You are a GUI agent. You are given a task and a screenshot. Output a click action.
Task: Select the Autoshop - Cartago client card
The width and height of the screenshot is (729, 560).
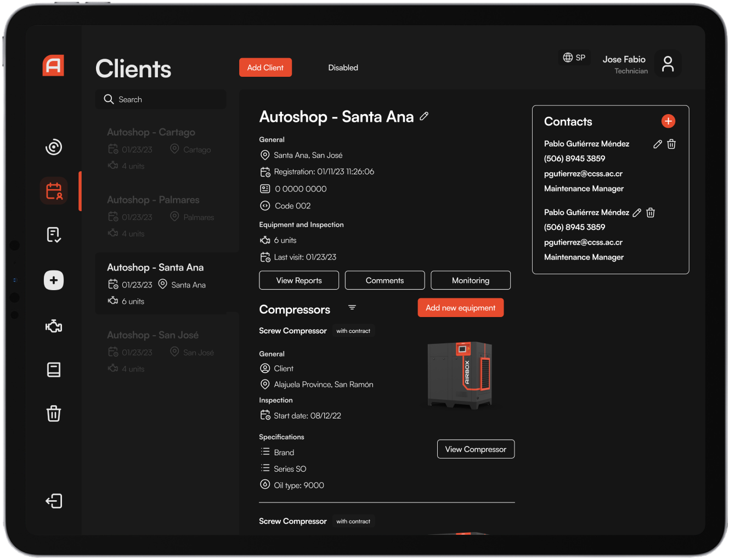(x=161, y=149)
